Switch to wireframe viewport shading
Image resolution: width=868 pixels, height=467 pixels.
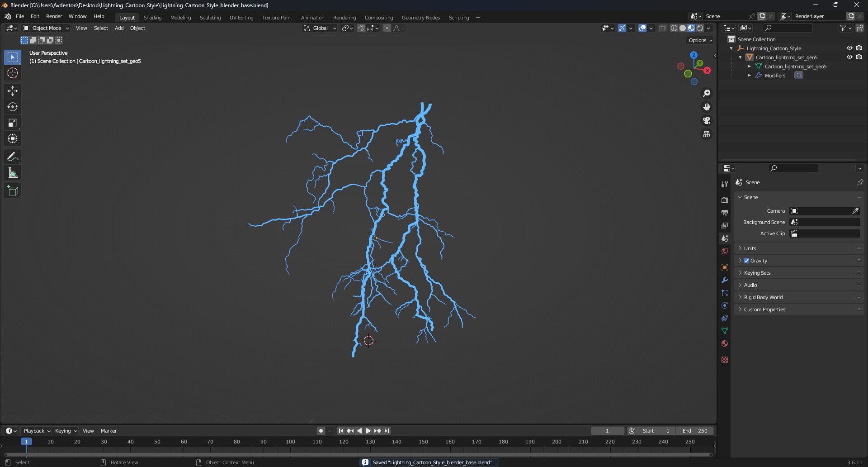click(674, 28)
